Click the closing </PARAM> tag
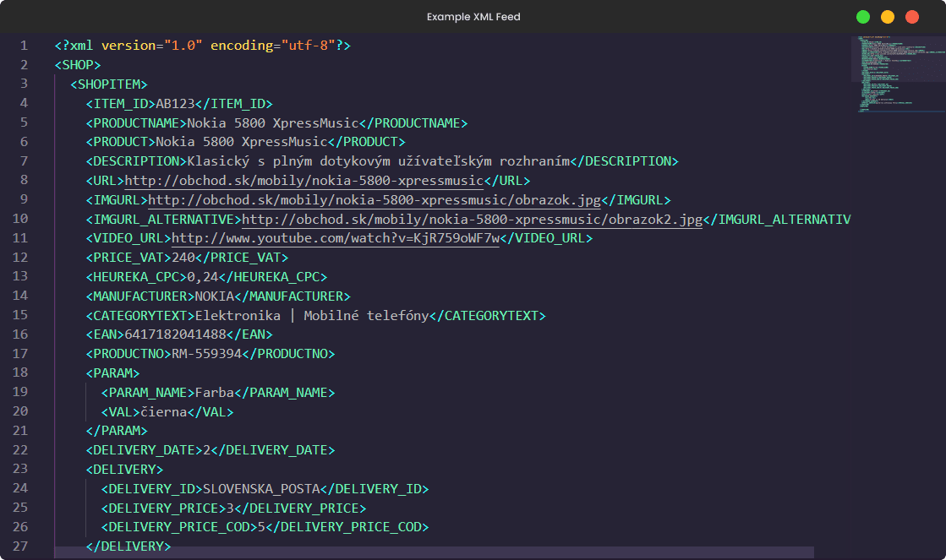The width and height of the screenshot is (946, 560). point(117,431)
